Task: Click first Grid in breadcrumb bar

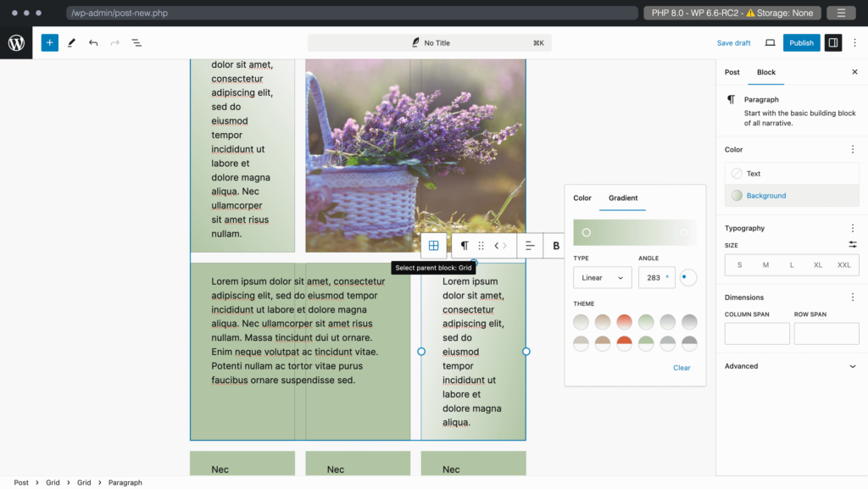Action: point(53,482)
